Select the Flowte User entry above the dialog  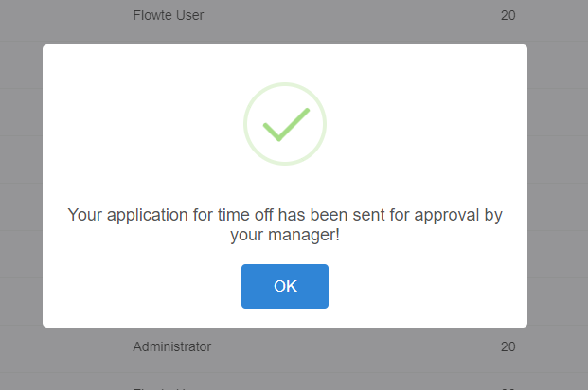tap(169, 15)
